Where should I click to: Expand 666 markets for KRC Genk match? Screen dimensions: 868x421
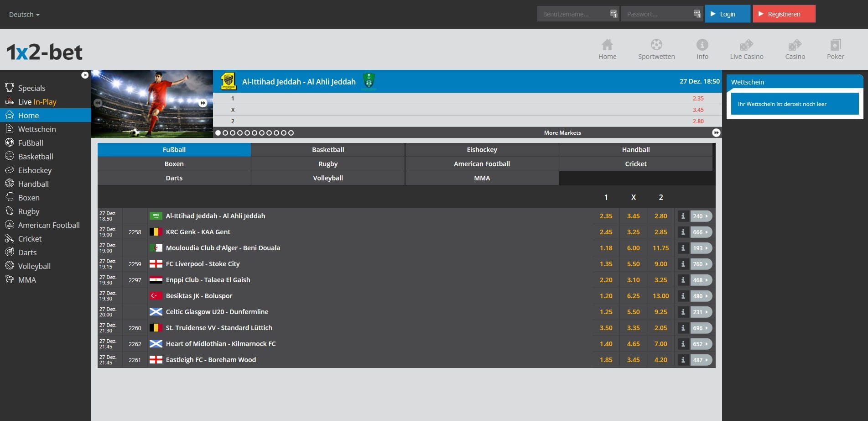pos(701,232)
